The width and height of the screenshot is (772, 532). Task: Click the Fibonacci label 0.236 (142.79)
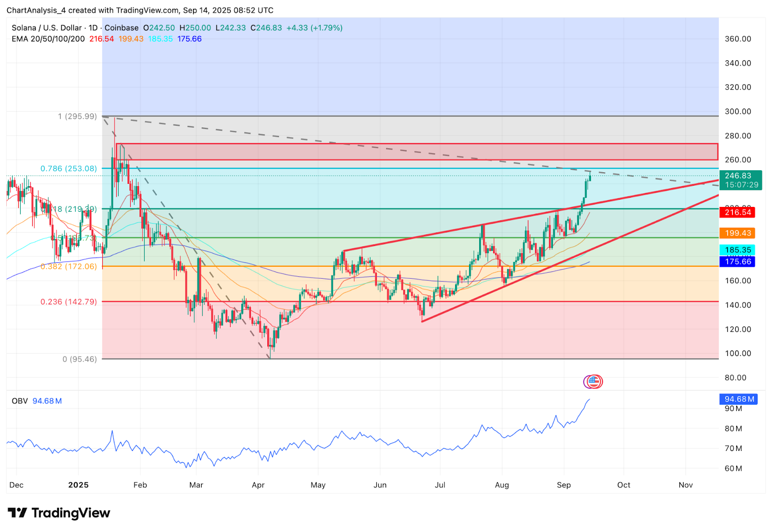pos(69,302)
